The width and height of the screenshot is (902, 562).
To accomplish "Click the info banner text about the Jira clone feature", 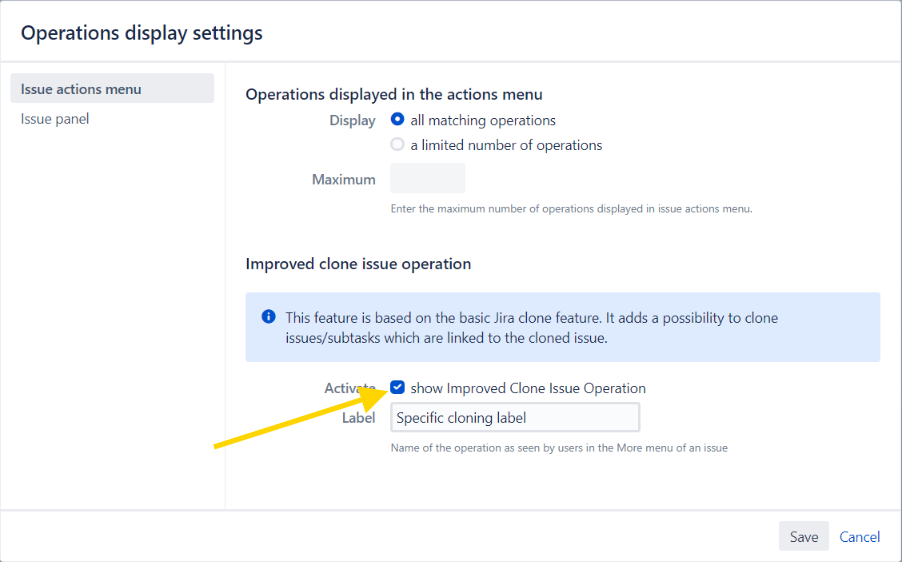I will [x=531, y=327].
